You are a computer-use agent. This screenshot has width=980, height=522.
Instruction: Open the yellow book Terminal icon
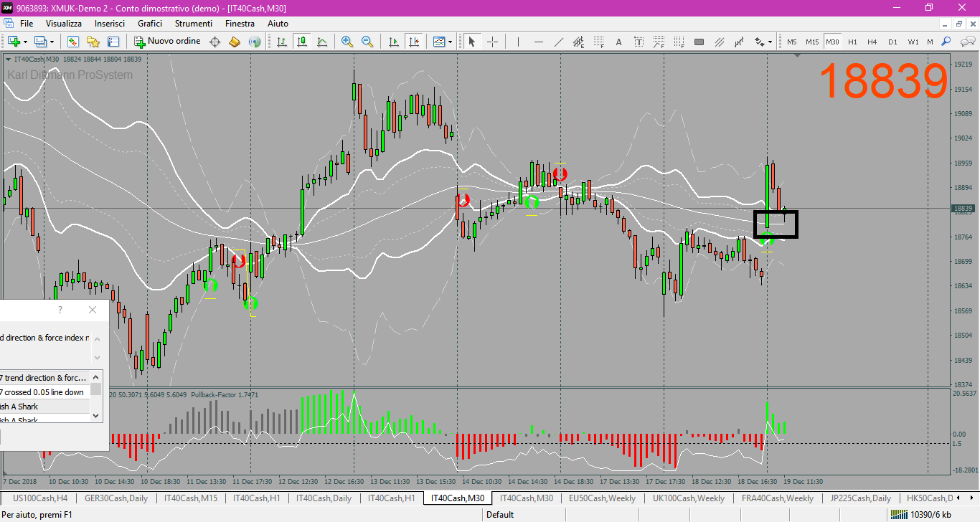tap(235, 42)
